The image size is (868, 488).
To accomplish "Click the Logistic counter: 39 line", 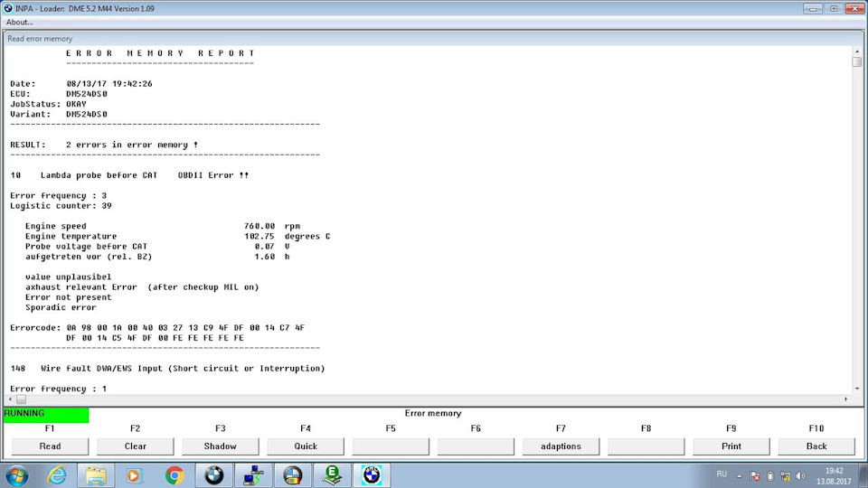I will (61, 206).
